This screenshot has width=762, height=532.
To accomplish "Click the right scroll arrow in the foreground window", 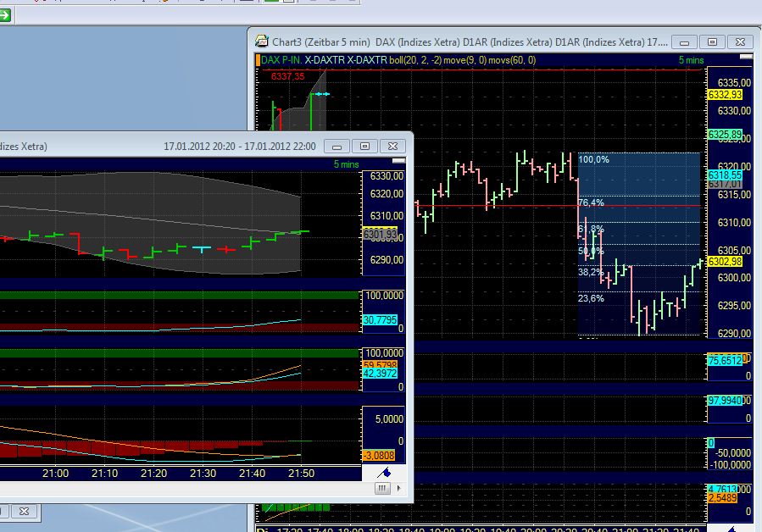I will pos(399,489).
